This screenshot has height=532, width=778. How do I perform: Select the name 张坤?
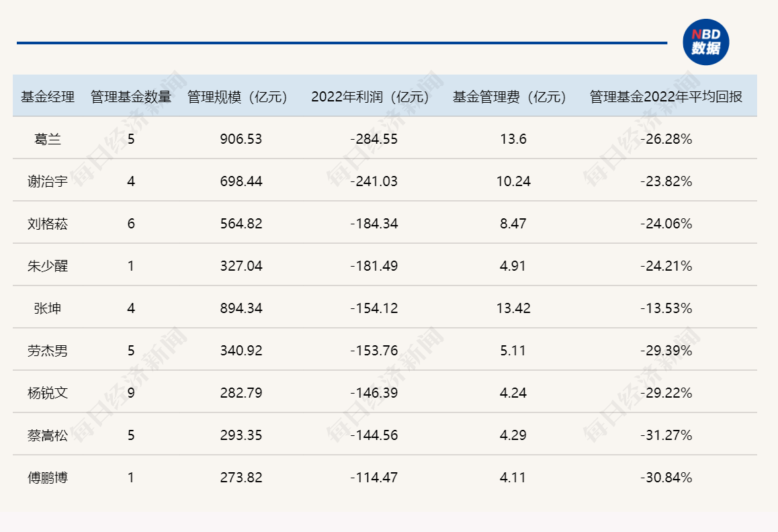point(48,308)
